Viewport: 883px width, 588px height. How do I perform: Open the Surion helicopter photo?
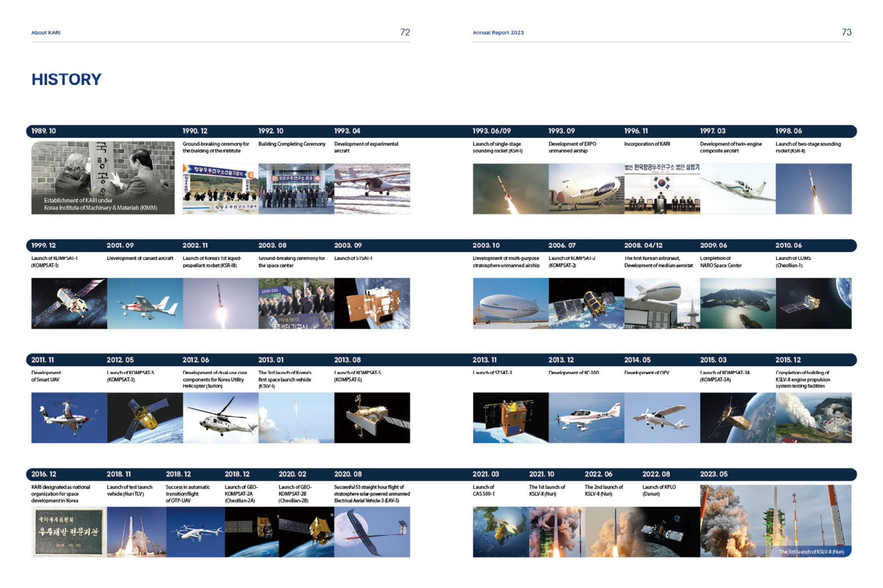(221, 418)
